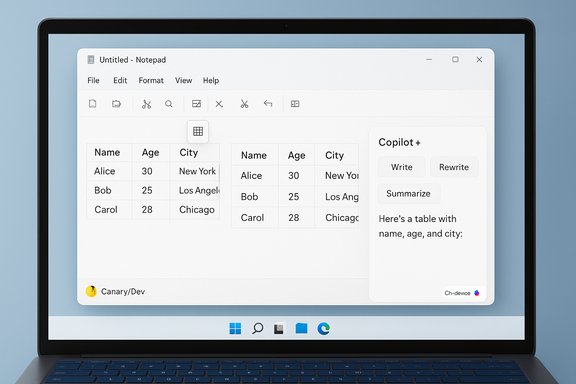Screen dimensions: 576x384
Task: Click the table icon at toolbar end
Action: tap(295, 104)
